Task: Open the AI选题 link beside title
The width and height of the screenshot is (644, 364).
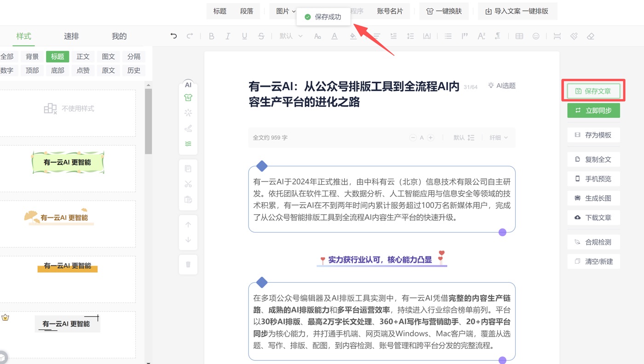Action: pos(502,85)
